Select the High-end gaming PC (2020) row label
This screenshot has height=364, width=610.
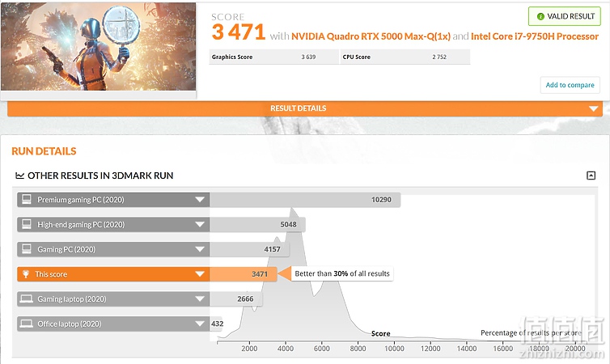pos(81,224)
